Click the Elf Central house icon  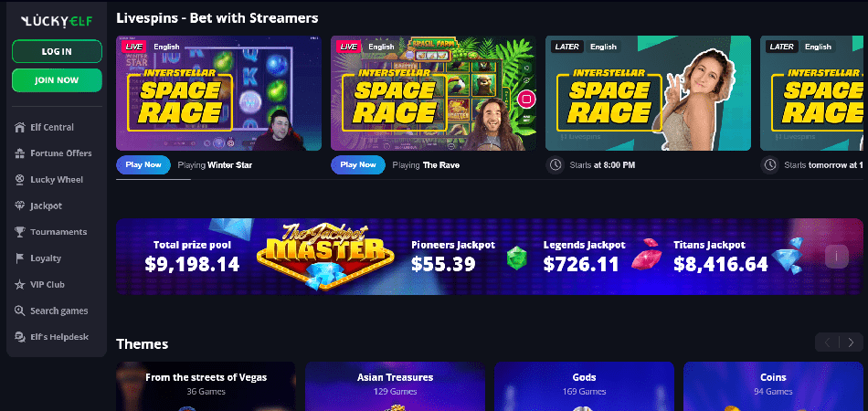tap(20, 127)
